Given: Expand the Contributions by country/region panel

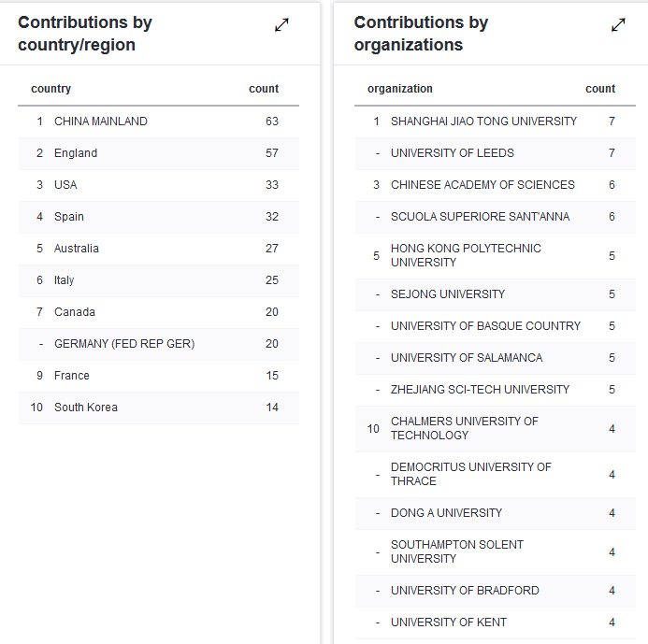Looking at the screenshot, I should [281, 25].
